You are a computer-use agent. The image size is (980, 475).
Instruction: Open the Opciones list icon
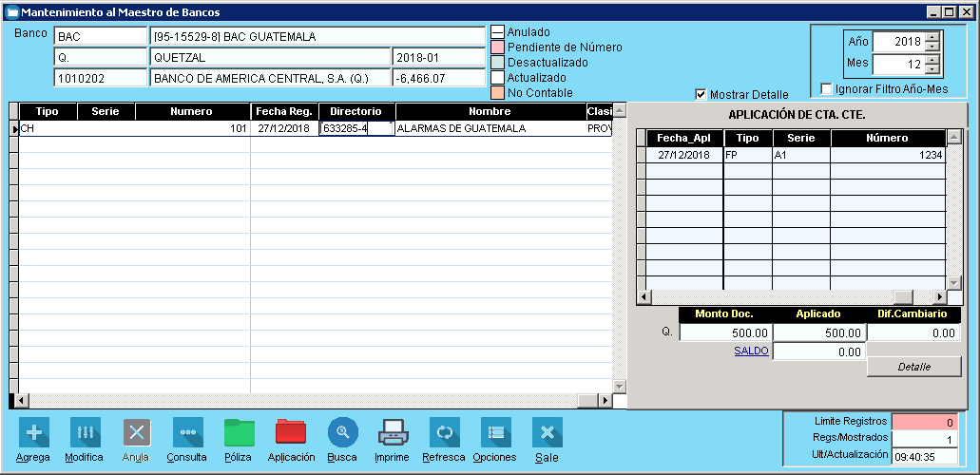(495, 433)
